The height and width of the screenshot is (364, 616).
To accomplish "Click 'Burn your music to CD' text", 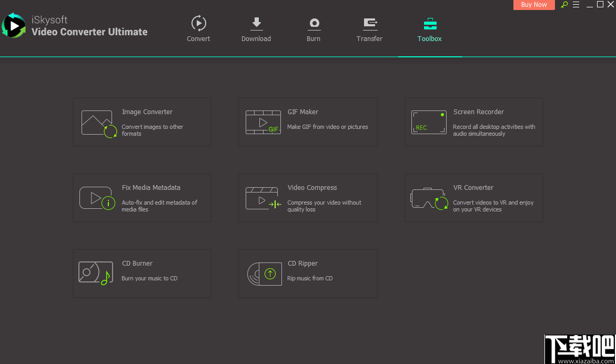I will click(149, 278).
